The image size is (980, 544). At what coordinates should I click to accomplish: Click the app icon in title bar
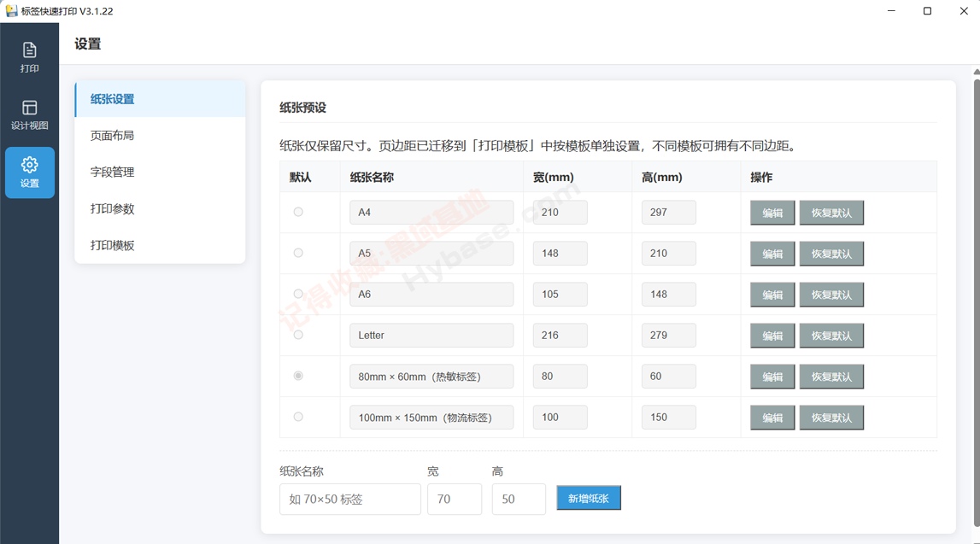(11, 10)
